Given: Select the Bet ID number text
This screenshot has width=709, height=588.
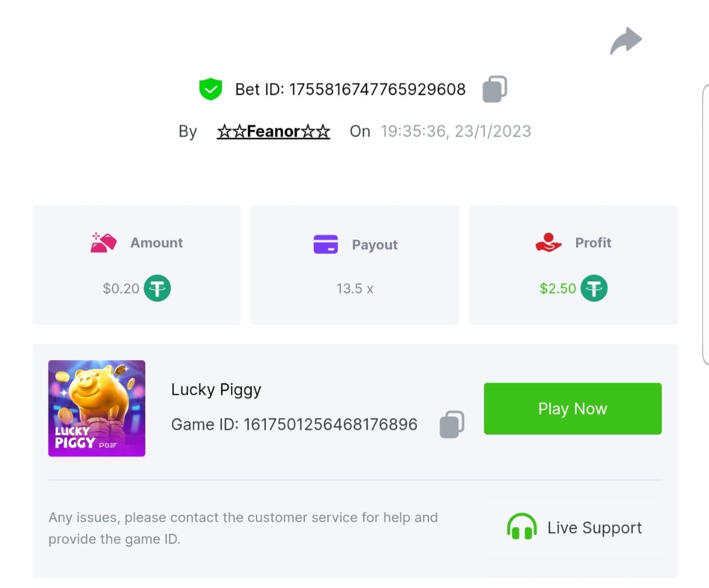Looking at the screenshot, I should point(377,90).
